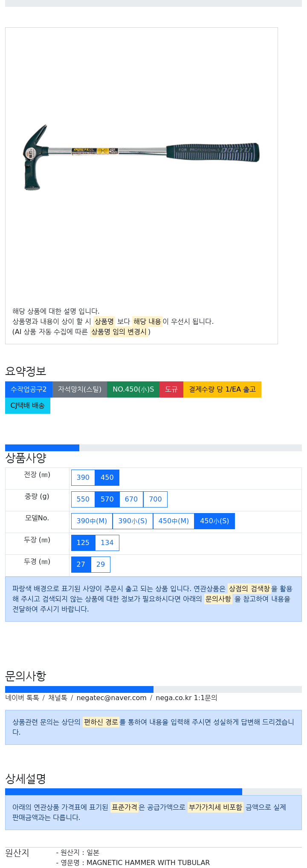Click the negatec@naver.com email link
This screenshot has height=868, width=307.
point(111,698)
